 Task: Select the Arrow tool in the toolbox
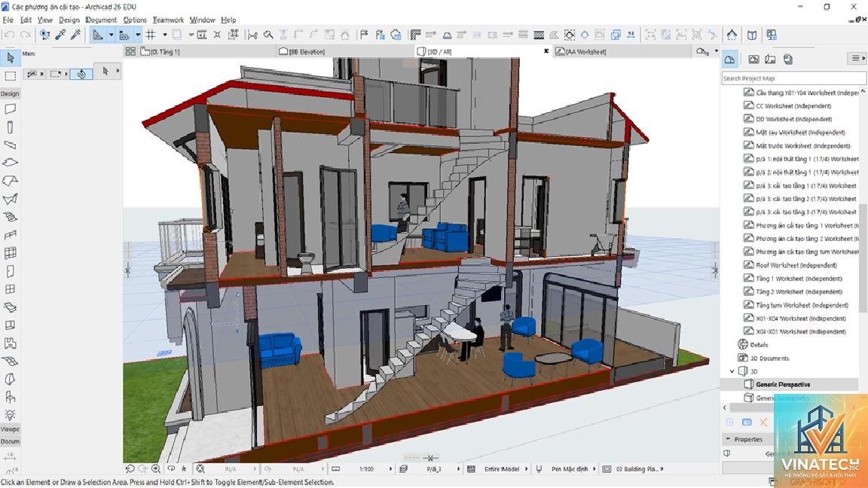[10, 57]
